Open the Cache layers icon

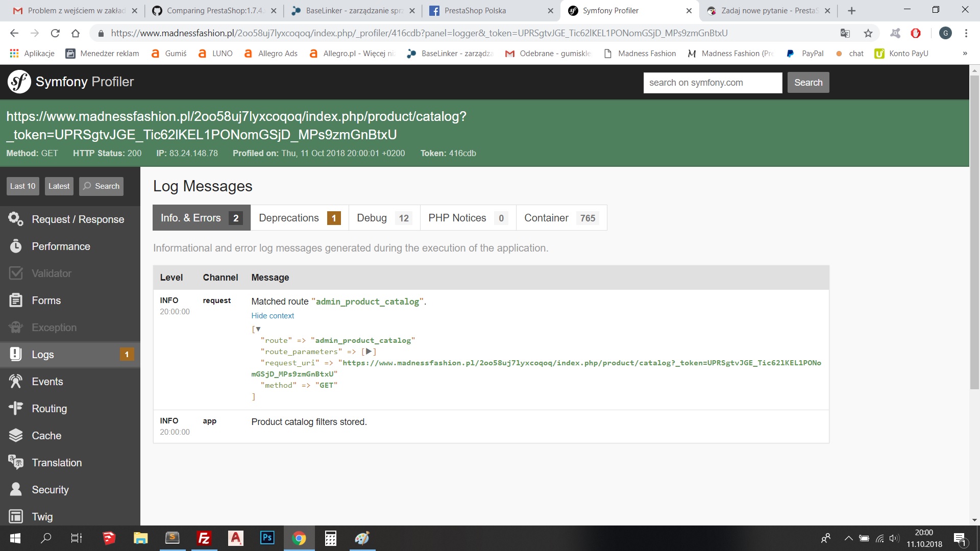click(16, 435)
